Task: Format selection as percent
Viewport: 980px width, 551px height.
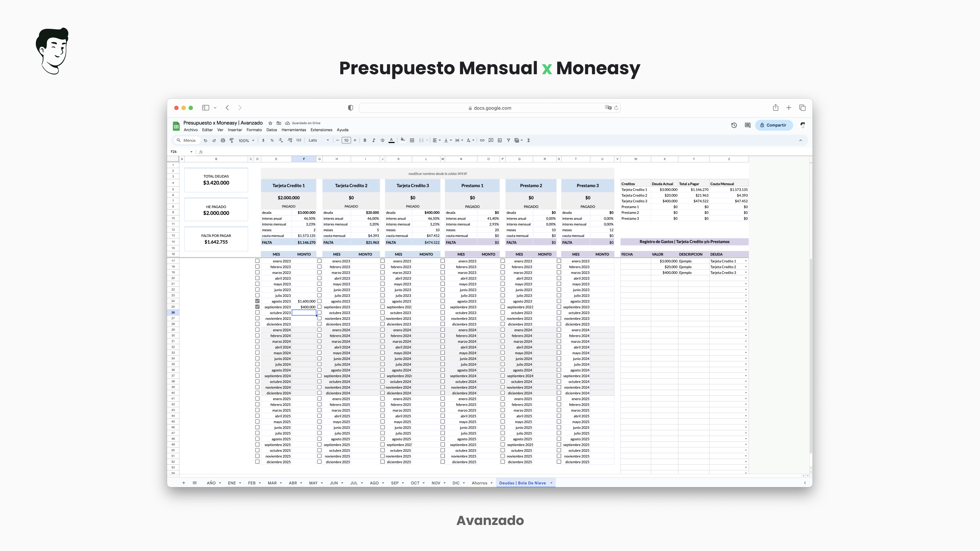Action: 272,140
